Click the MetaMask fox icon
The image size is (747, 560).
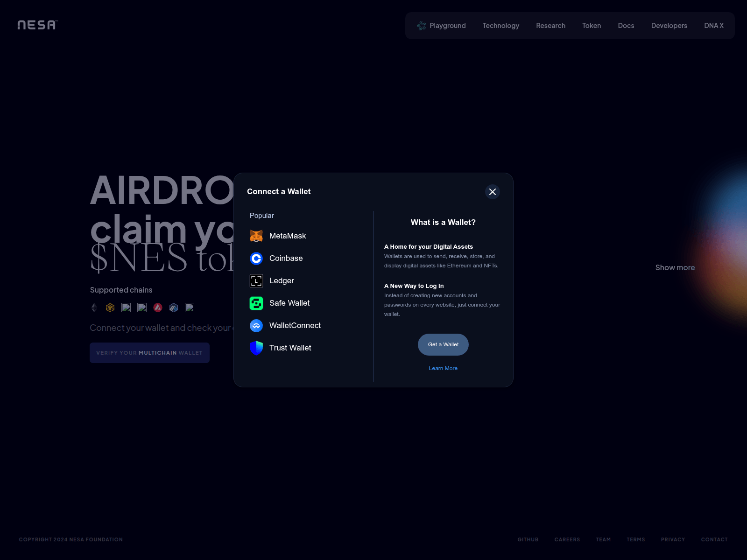pos(256,236)
